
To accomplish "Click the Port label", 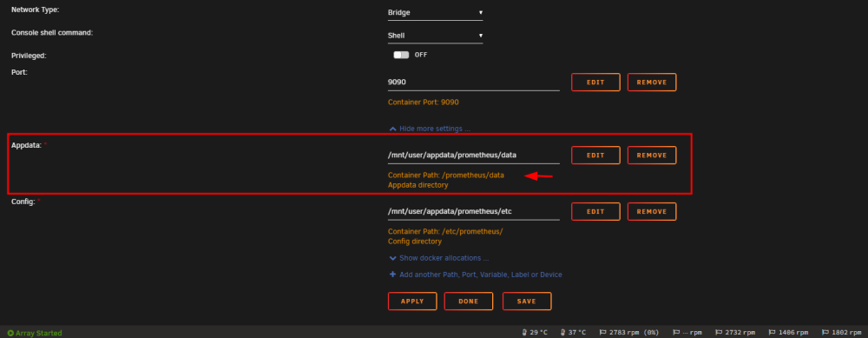I will [x=19, y=72].
